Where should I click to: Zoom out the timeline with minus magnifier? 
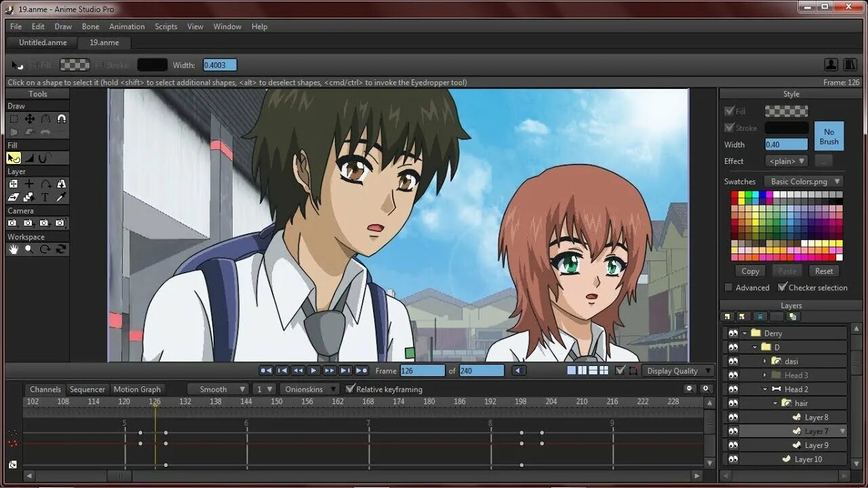point(690,389)
